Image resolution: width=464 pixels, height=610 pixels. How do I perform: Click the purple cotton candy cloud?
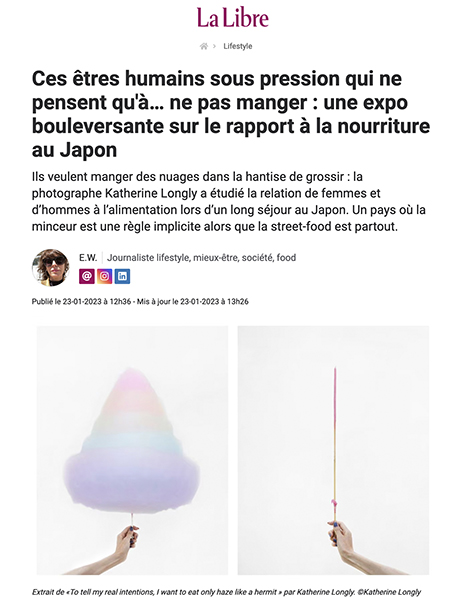(131, 442)
